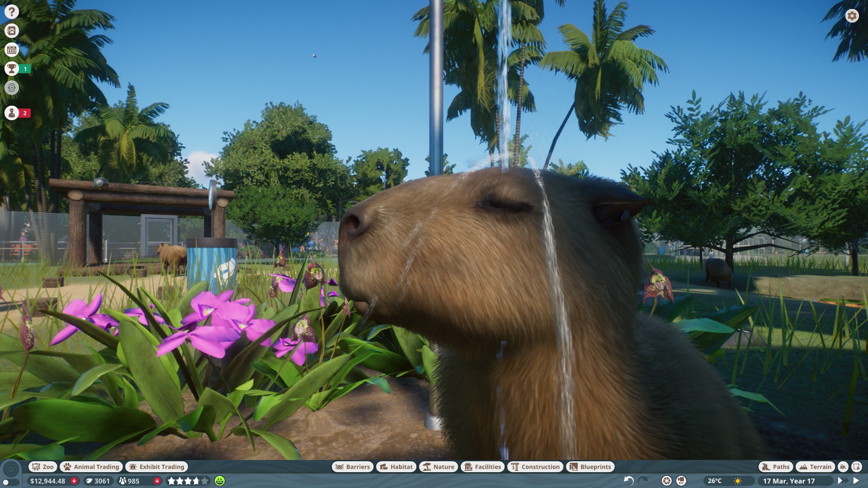Click the camera shutter capture icon
This screenshot has height=488, width=868.
666,481
